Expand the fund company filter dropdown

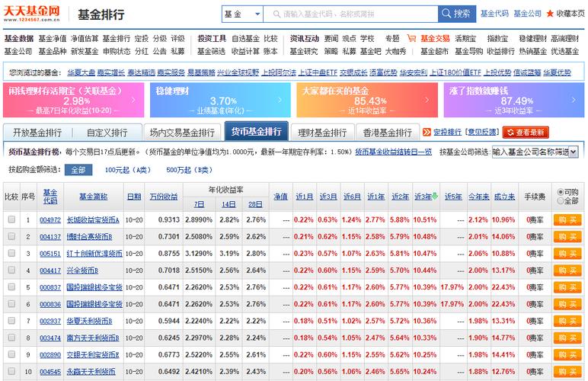[x=574, y=152]
